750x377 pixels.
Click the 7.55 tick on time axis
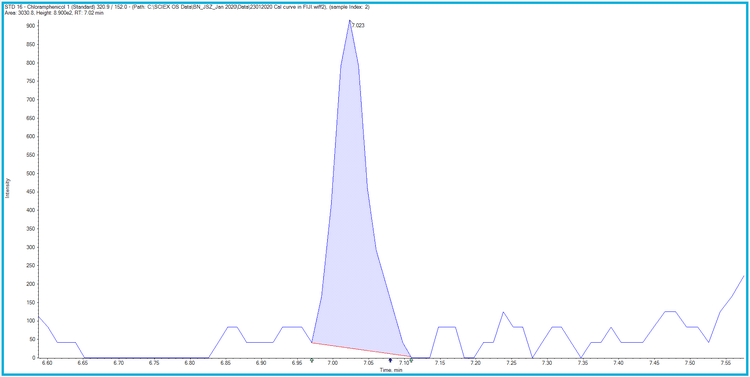(x=725, y=364)
